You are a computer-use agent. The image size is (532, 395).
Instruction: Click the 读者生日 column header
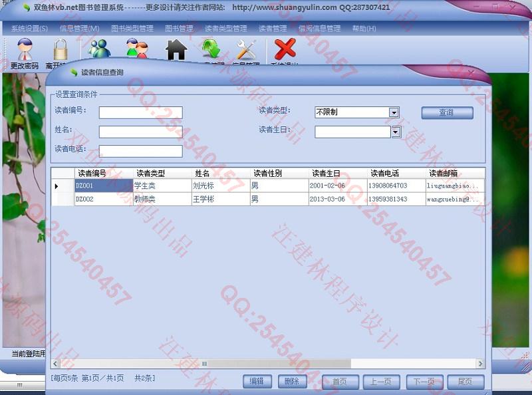(x=338, y=174)
